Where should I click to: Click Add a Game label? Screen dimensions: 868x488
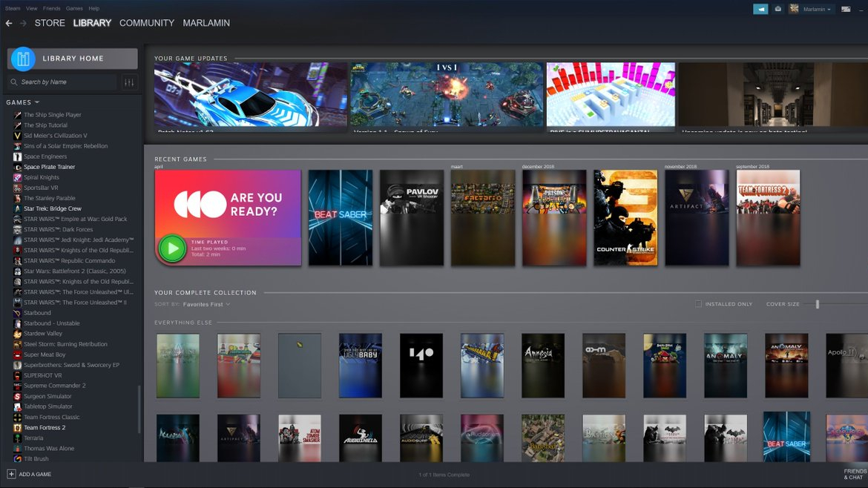(35, 474)
